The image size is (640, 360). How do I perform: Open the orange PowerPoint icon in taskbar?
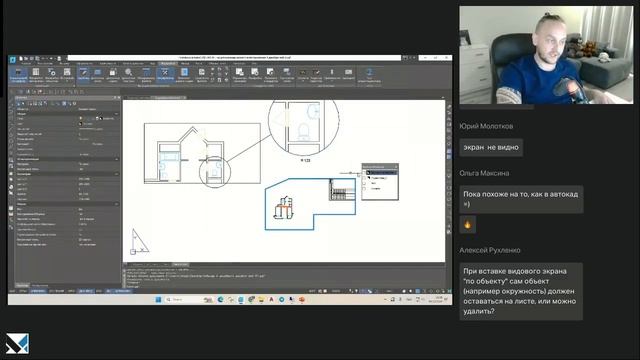[x=302, y=300]
